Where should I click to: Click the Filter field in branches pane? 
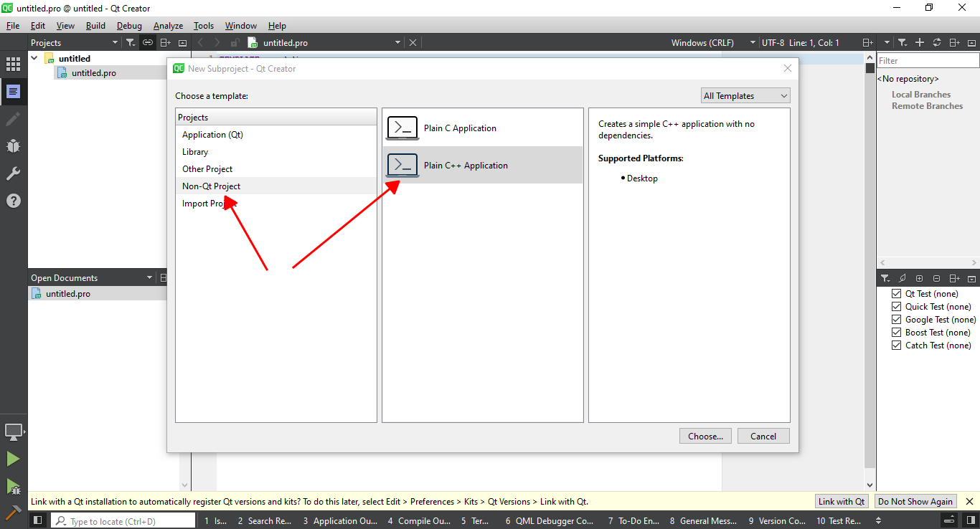click(x=928, y=61)
